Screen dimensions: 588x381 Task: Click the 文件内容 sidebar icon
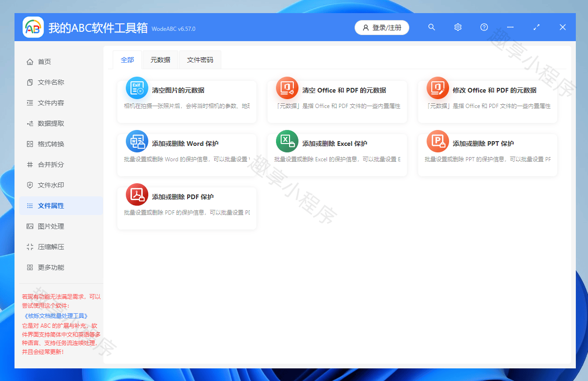click(30, 103)
